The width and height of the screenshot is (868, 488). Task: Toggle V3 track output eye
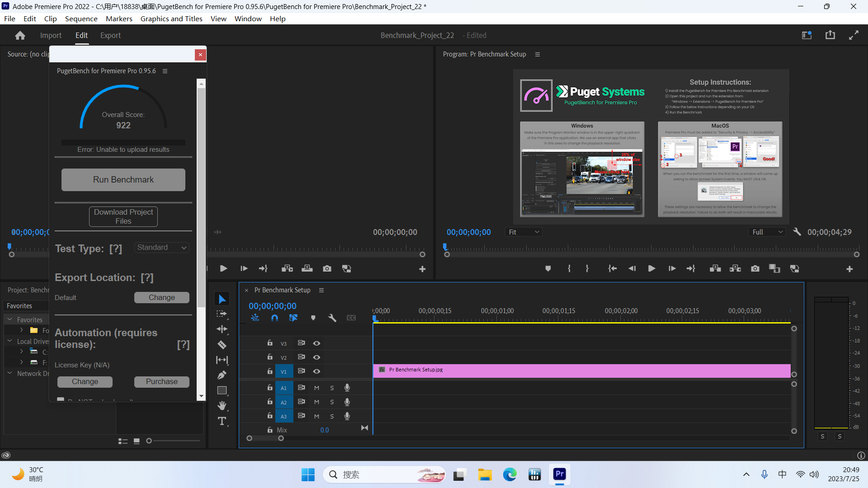[316, 343]
